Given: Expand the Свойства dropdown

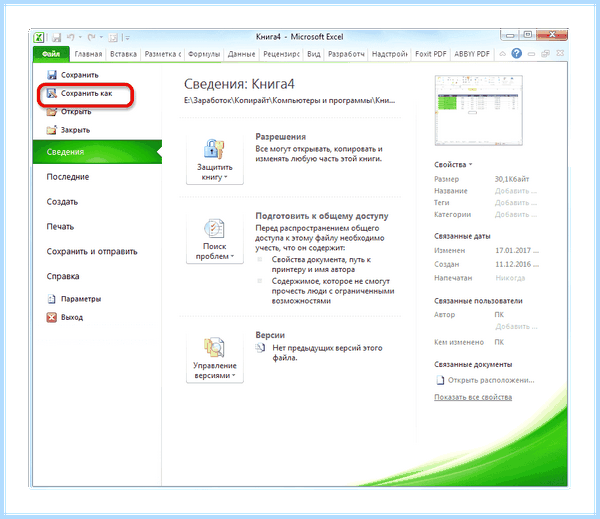Looking at the screenshot, I should (x=453, y=164).
